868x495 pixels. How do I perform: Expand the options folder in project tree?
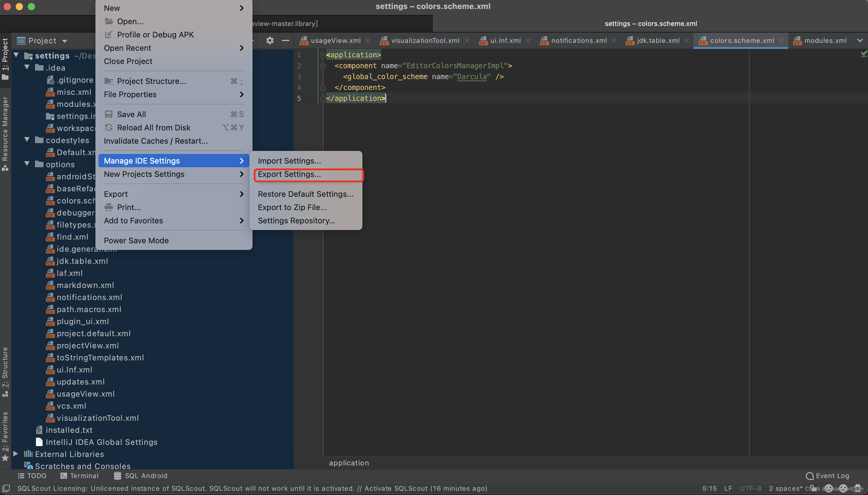pos(27,164)
